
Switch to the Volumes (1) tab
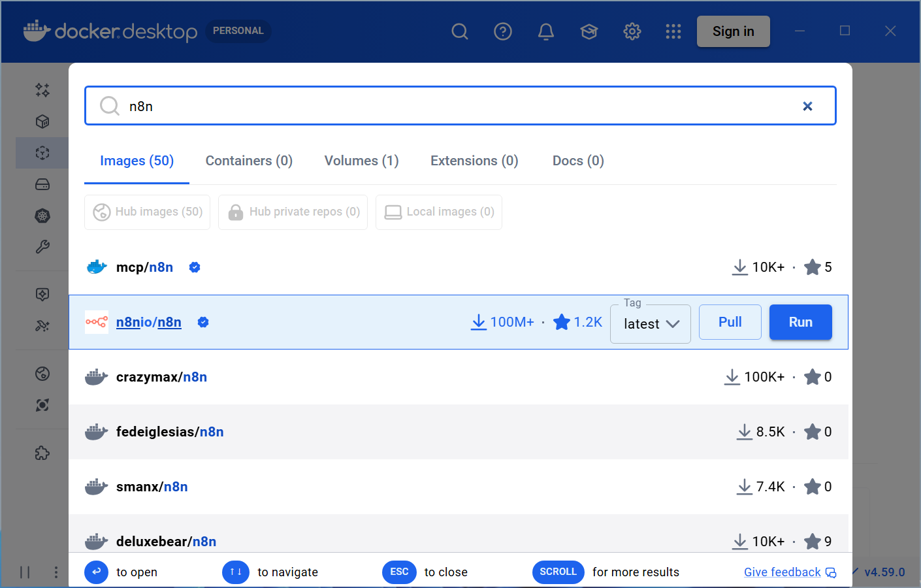coord(361,161)
